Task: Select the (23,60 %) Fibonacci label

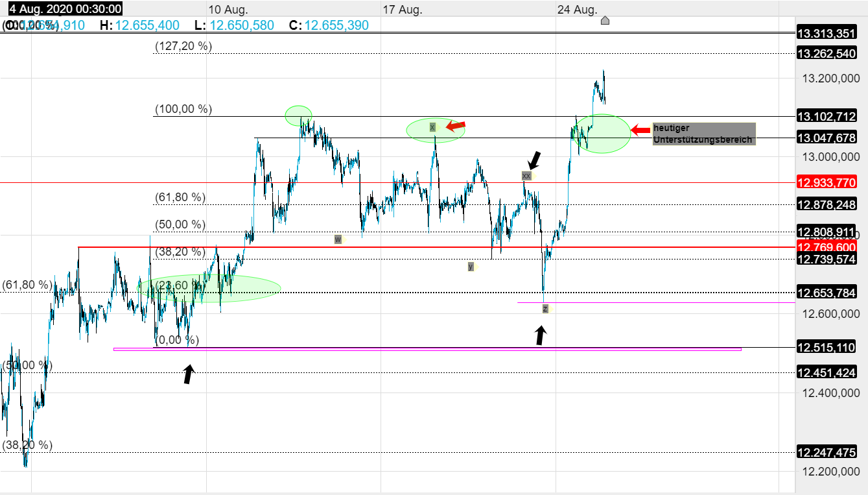Action: coord(180,284)
